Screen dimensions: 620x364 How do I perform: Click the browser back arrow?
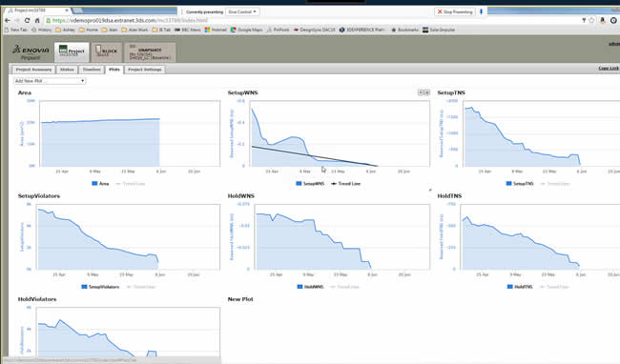[7, 21]
